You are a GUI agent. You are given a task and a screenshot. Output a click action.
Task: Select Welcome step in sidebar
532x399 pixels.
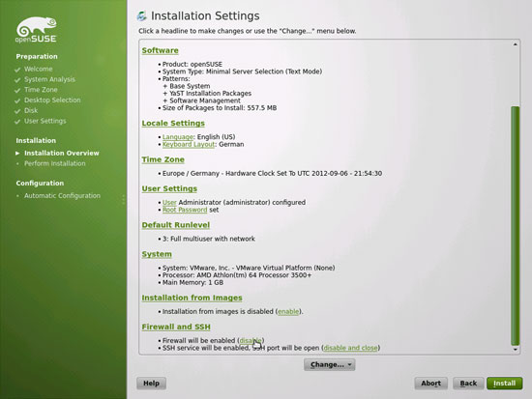(x=39, y=70)
